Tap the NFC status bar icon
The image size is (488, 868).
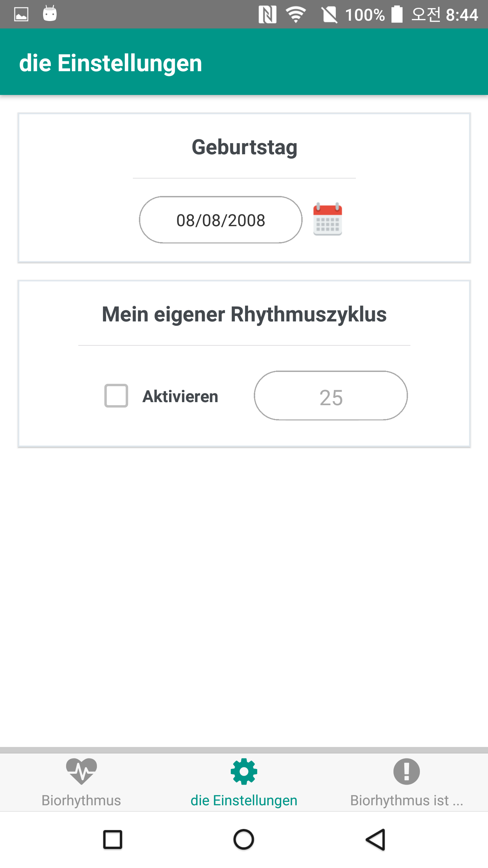267,15
